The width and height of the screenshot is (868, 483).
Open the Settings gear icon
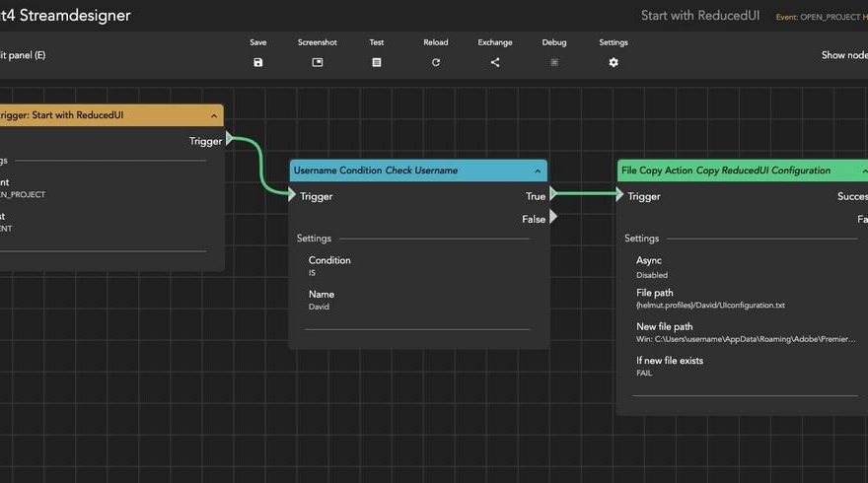coord(614,62)
